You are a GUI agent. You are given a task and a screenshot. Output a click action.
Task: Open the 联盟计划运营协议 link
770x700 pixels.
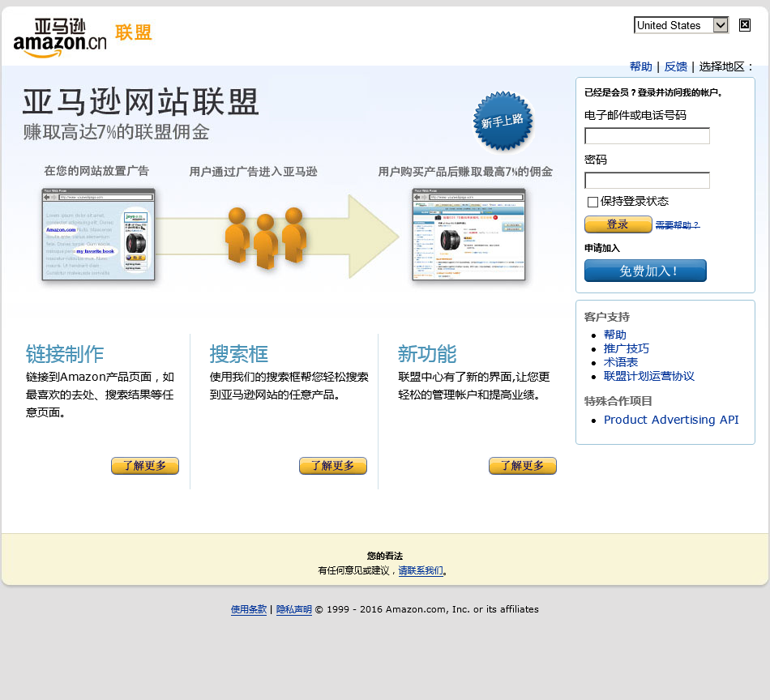(648, 376)
